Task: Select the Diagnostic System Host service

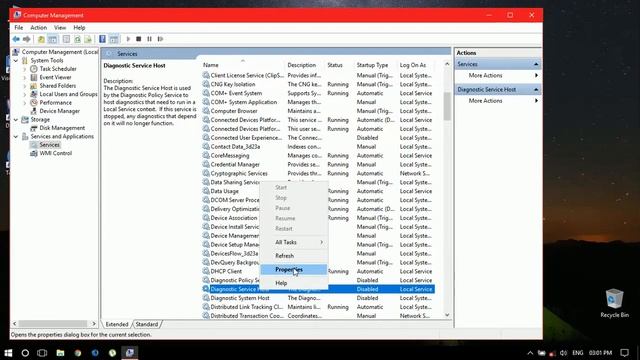Action: [318, 298]
